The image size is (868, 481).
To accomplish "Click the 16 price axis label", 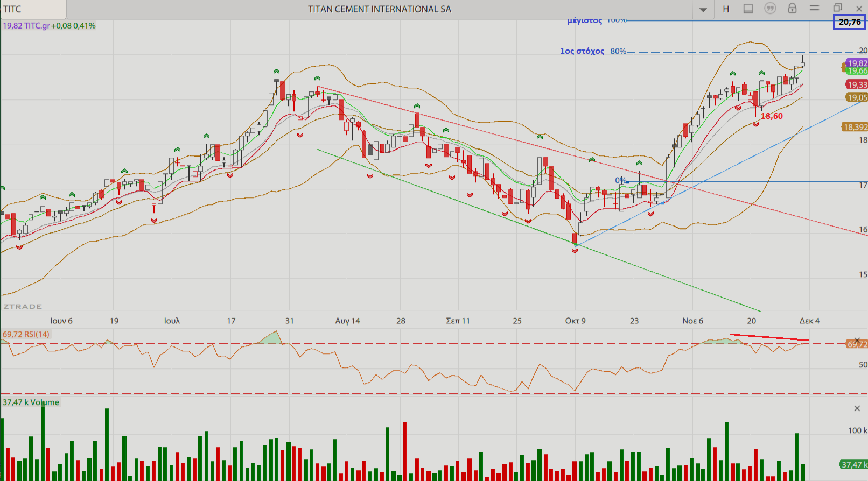I will [x=863, y=229].
